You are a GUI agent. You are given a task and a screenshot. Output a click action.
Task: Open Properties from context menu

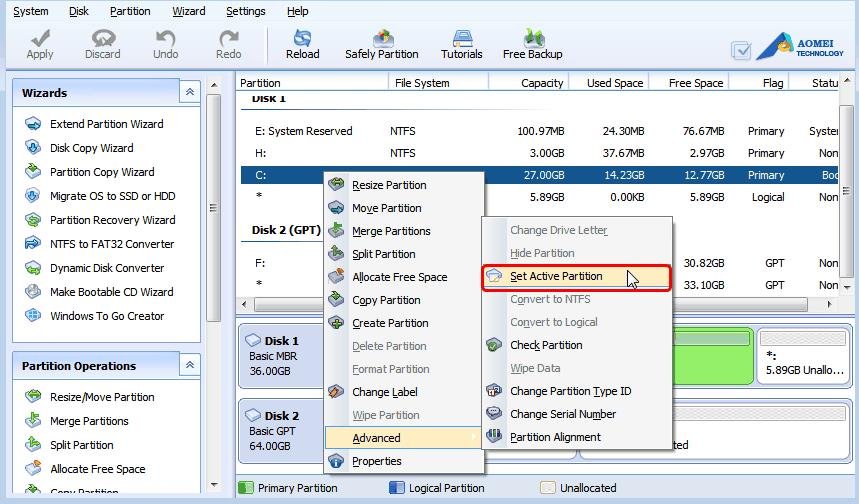point(404,461)
